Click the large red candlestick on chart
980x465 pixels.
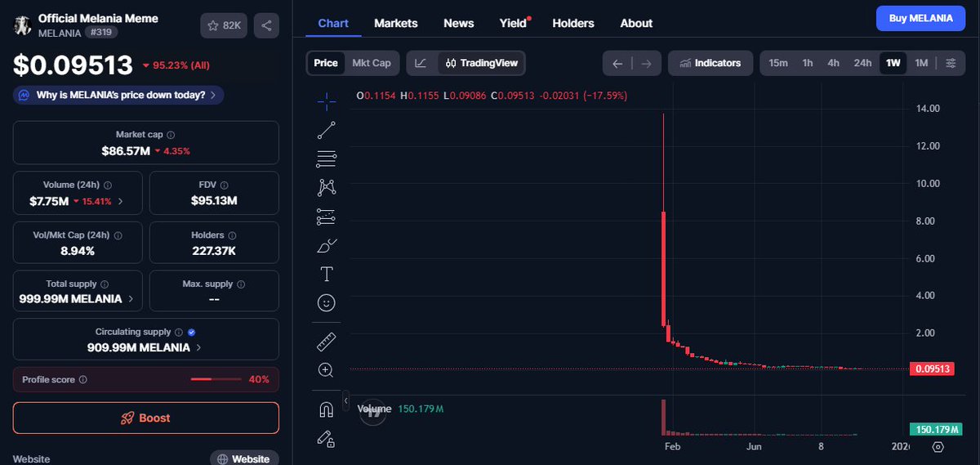[663, 270]
